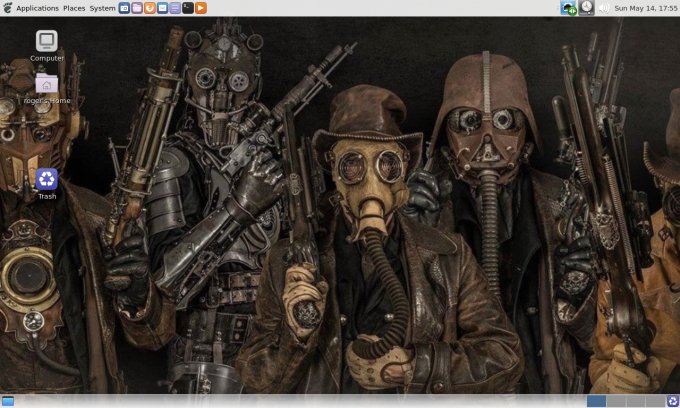Image resolution: width=680 pixels, height=408 pixels.
Task: Launch the Firefox web browser from the panel
Action: pos(150,8)
